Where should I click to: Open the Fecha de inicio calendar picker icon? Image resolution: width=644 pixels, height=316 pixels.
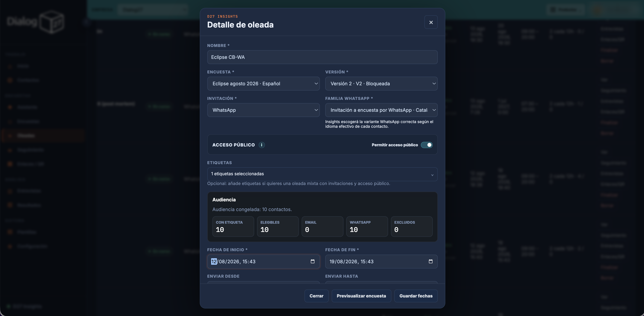pyautogui.click(x=312, y=261)
